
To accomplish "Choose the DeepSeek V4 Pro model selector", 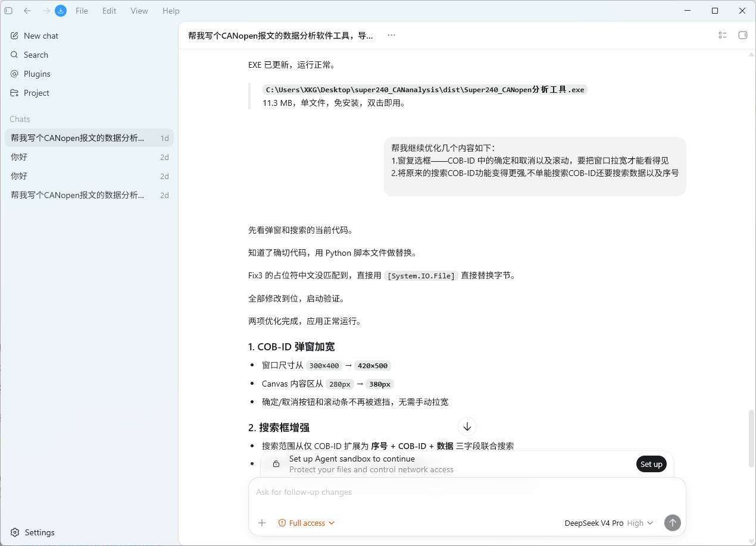I will coord(594,523).
